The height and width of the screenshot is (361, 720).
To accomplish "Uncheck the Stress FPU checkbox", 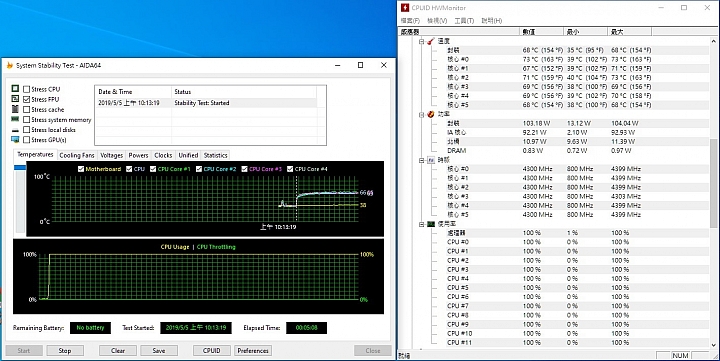I will point(27,99).
